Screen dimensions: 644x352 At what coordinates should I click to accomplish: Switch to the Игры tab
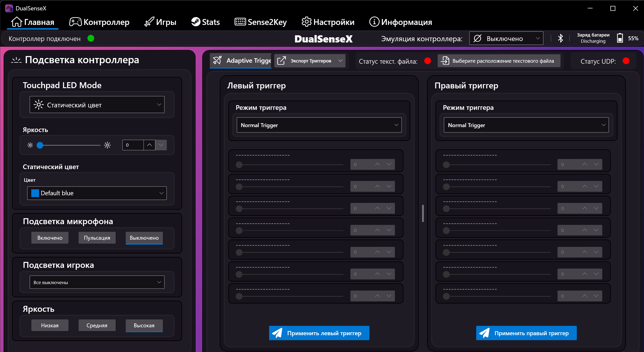click(x=160, y=22)
